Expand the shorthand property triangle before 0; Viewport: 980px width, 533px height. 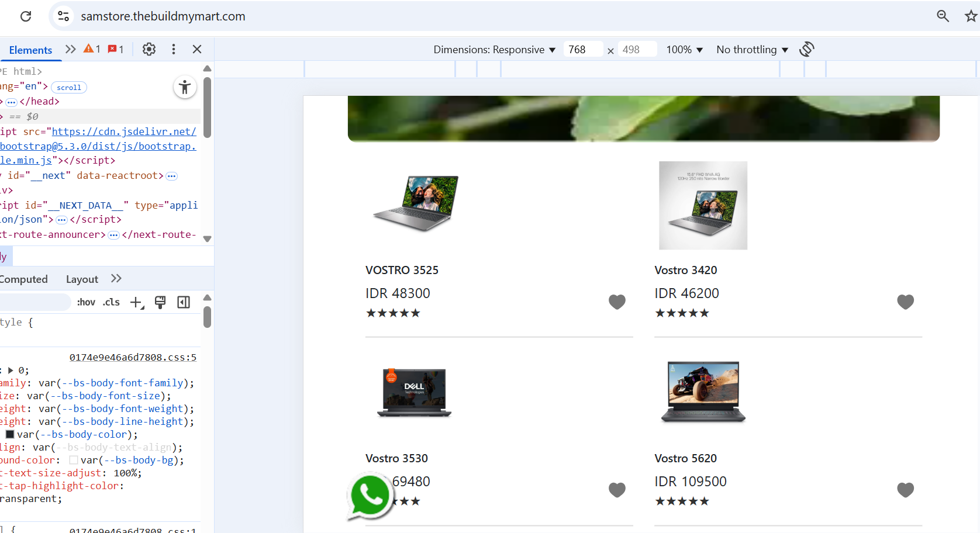tap(11, 371)
